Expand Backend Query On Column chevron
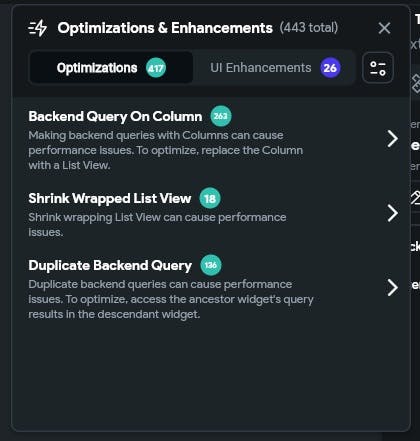The width and height of the screenshot is (420, 441). [x=393, y=139]
